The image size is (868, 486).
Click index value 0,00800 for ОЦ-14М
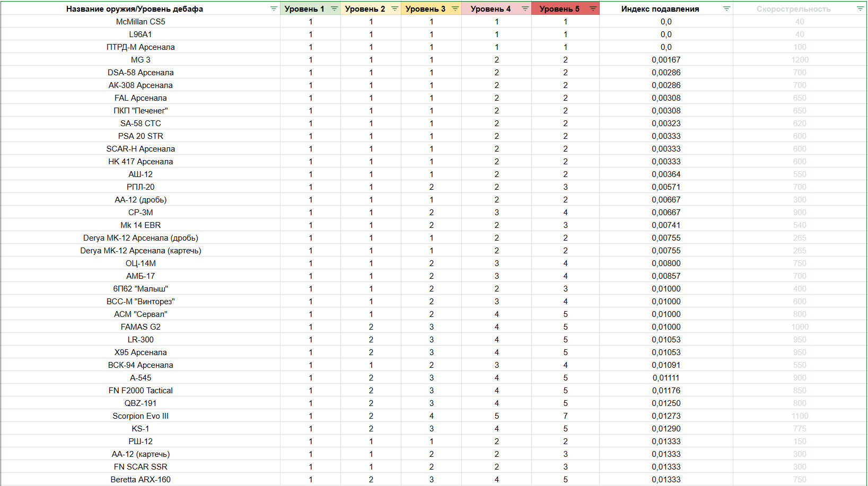pos(666,263)
